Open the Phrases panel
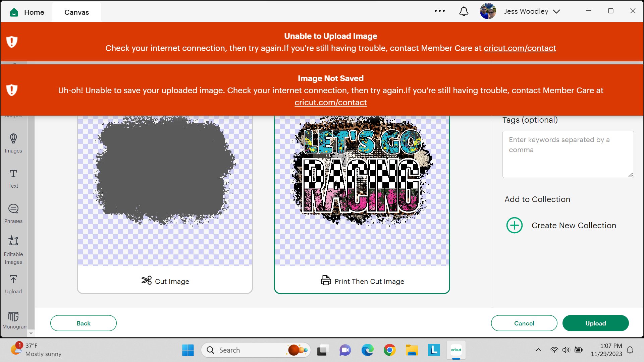The height and width of the screenshot is (362, 644). (x=13, y=214)
